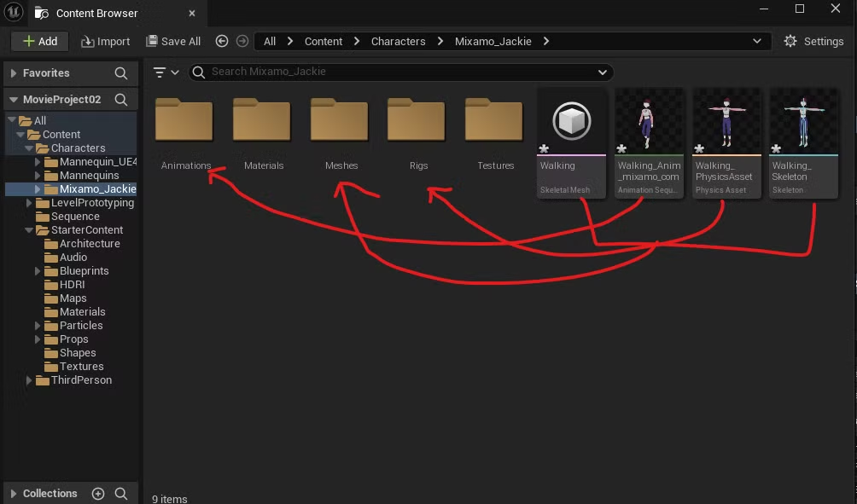Click the Import button
This screenshot has width=857, height=504.
point(106,42)
